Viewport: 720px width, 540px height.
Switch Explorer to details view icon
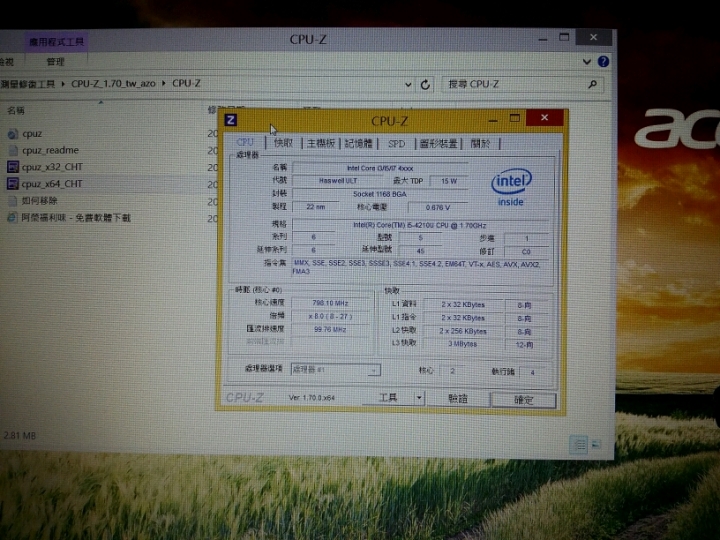click(579, 444)
